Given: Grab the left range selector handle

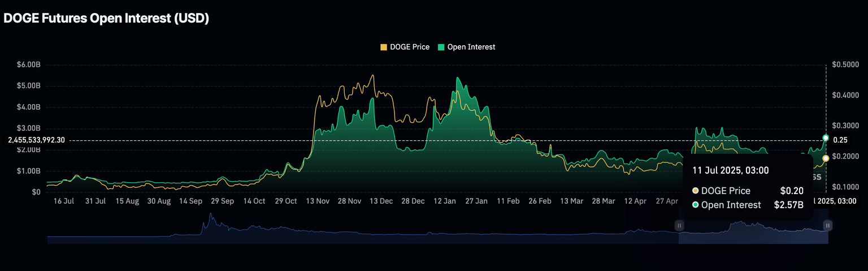Looking at the screenshot, I should [679, 225].
